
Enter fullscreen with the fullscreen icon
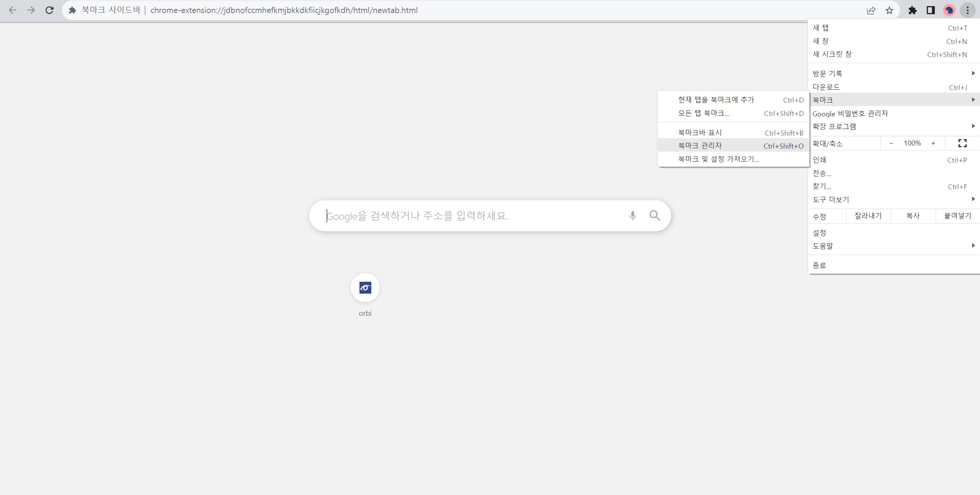click(x=962, y=143)
